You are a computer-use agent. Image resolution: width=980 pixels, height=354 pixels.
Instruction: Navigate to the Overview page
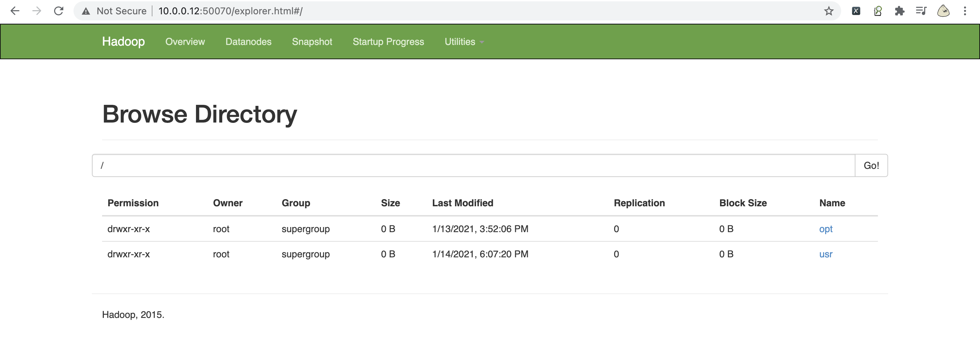pyautogui.click(x=185, y=42)
